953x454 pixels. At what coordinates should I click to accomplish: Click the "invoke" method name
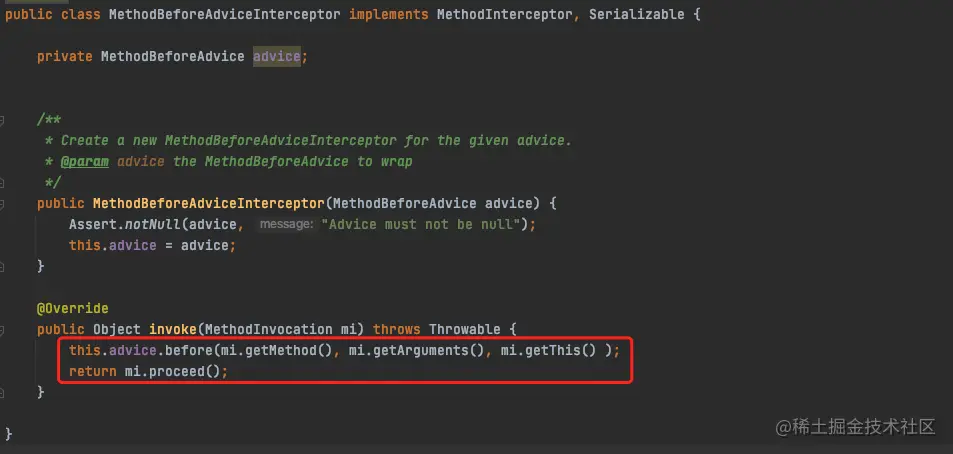click(x=173, y=329)
